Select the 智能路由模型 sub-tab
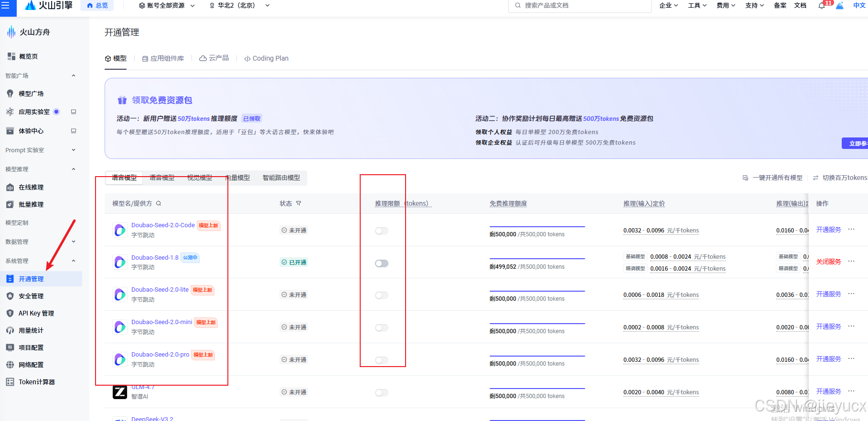Screen dimensions: 868x421 pyautogui.click(x=281, y=178)
